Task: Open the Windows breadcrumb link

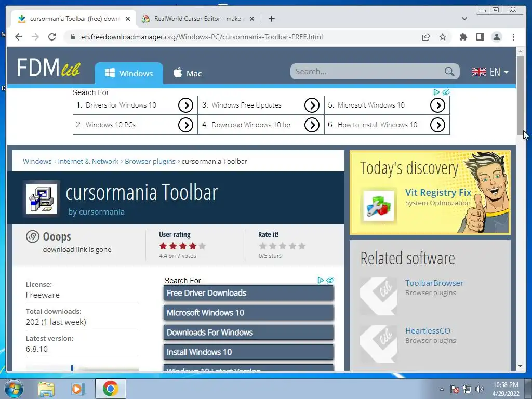Action: [x=37, y=161]
